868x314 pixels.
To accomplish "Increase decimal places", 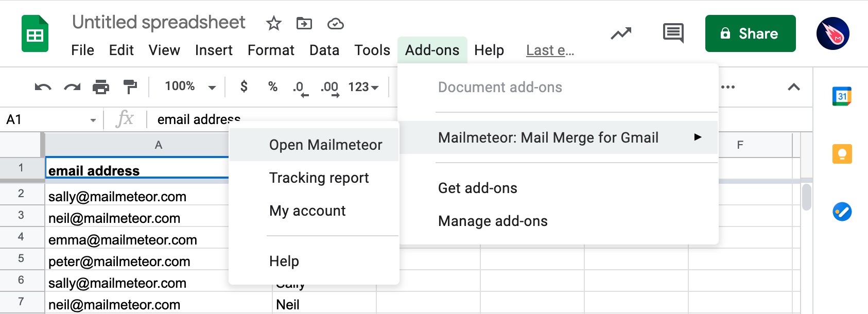I will (330, 88).
